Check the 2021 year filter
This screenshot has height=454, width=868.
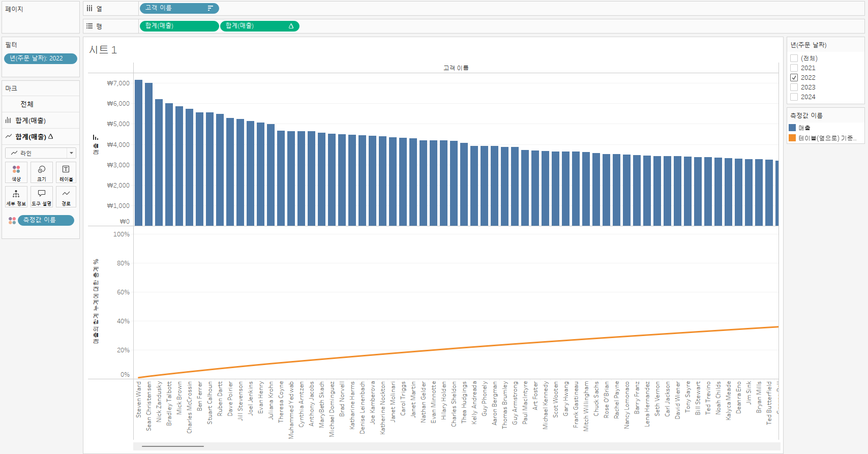pyautogui.click(x=794, y=68)
